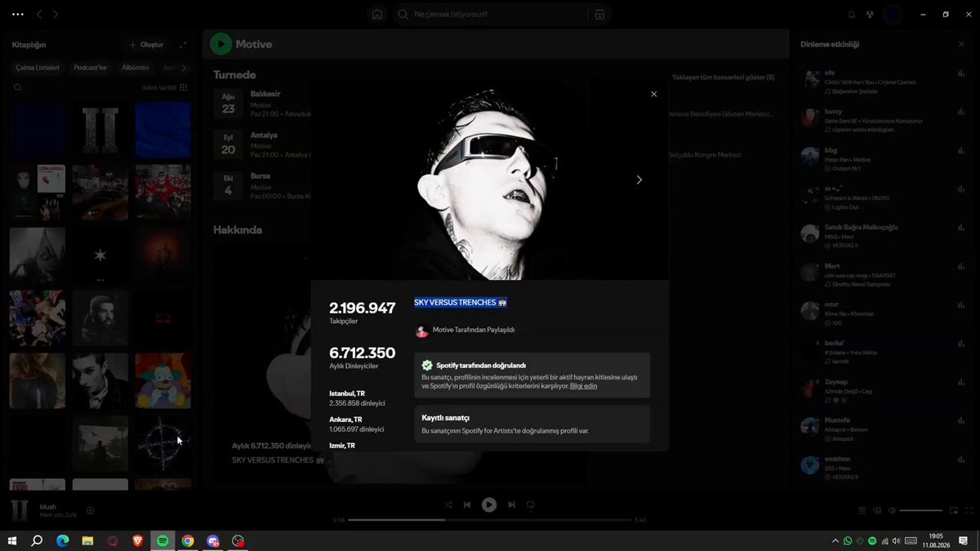Show more library filters with chevron
Screen dimensions: 980x551
click(183, 68)
